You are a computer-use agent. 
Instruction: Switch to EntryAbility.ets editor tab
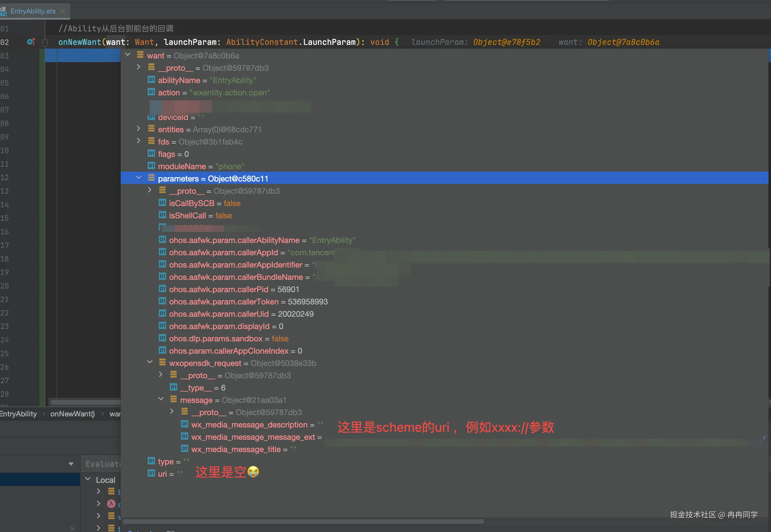[x=33, y=11]
